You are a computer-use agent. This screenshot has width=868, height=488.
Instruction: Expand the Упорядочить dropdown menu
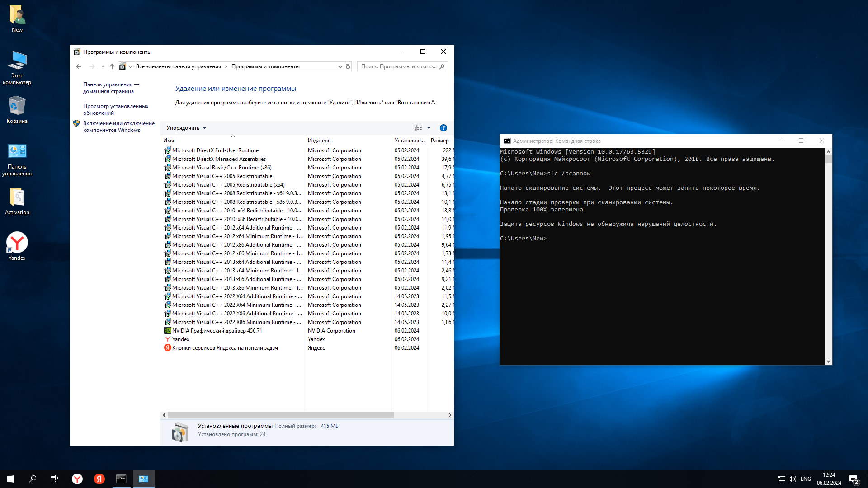click(186, 128)
